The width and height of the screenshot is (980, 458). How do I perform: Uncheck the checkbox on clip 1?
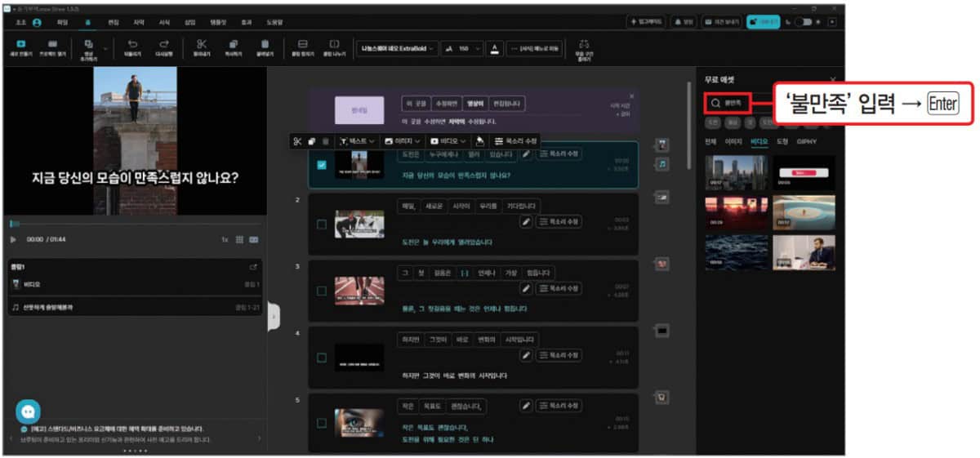(x=321, y=165)
